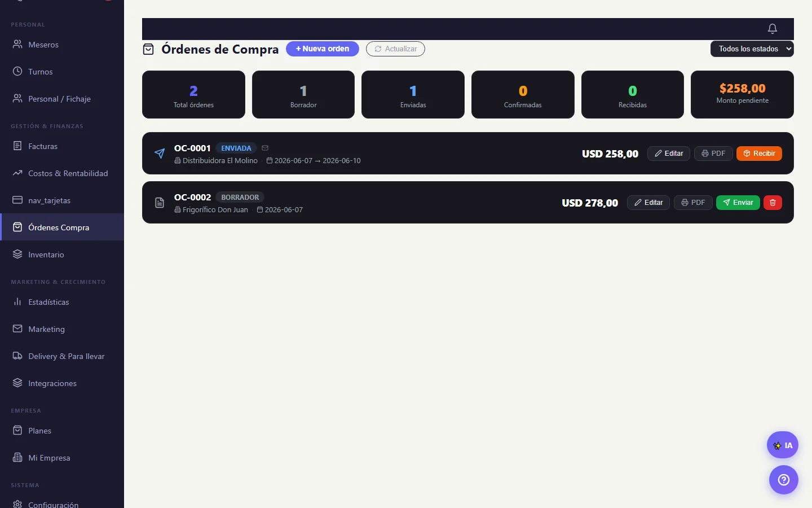Viewport: 812px width, 508px height.
Task: Click supplier name Distribuidora El Molino
Action: [x=220, y=161]
